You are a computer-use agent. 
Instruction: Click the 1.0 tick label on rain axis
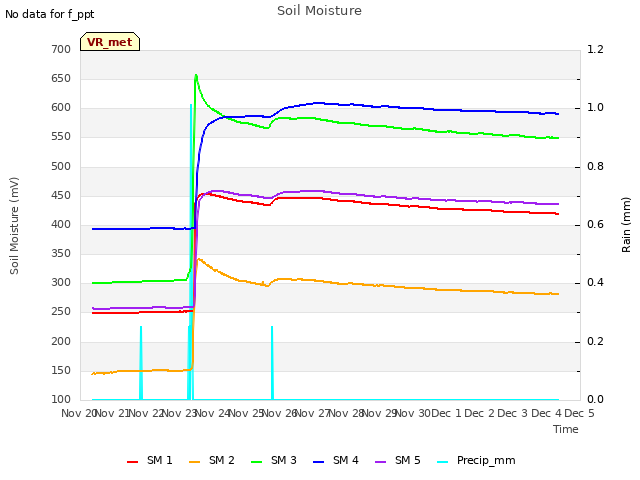(595, 108)
